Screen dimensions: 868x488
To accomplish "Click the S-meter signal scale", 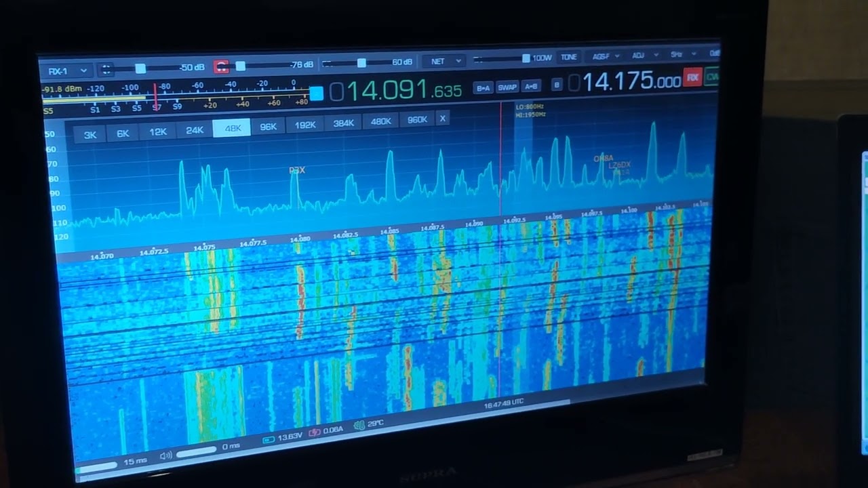I will [178, 97].
